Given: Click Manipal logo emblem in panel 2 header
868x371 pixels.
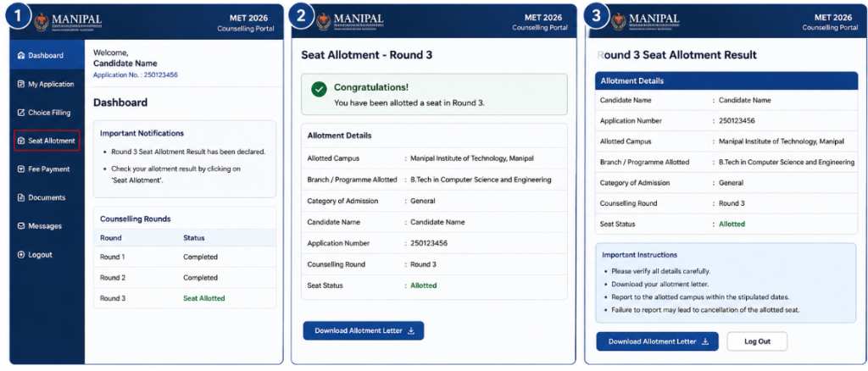Looking at the screenshot, I should 324,22.
